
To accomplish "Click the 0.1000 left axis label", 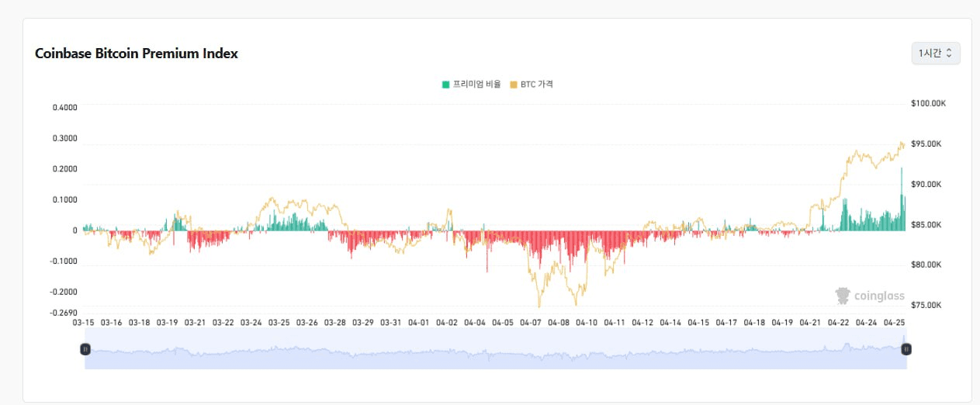I will [x=64, y=199].
